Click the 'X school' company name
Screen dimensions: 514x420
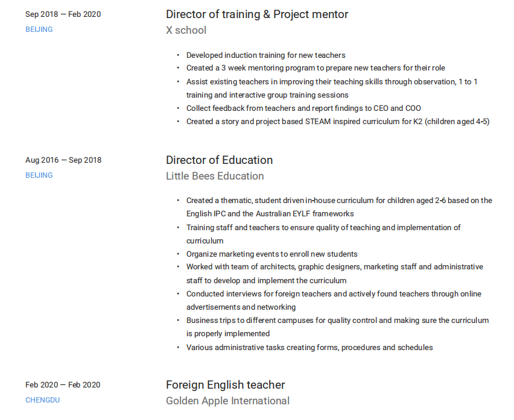(x=186, y=30)
